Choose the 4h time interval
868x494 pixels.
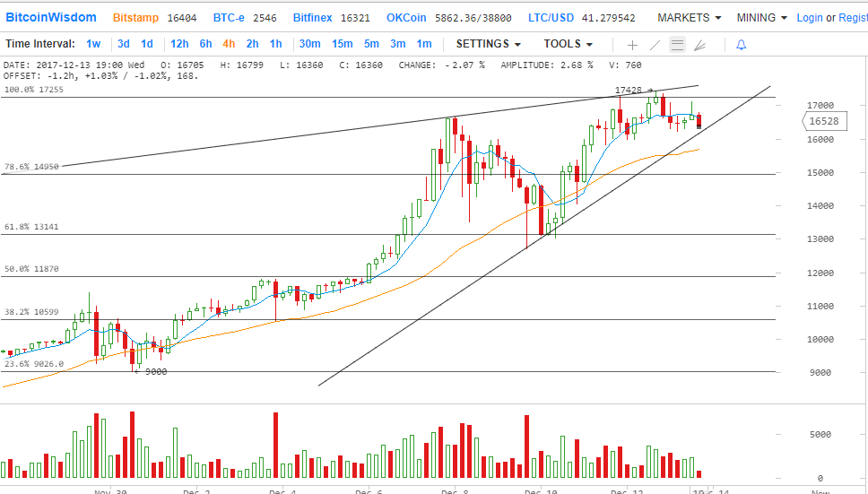pos(229,44)
